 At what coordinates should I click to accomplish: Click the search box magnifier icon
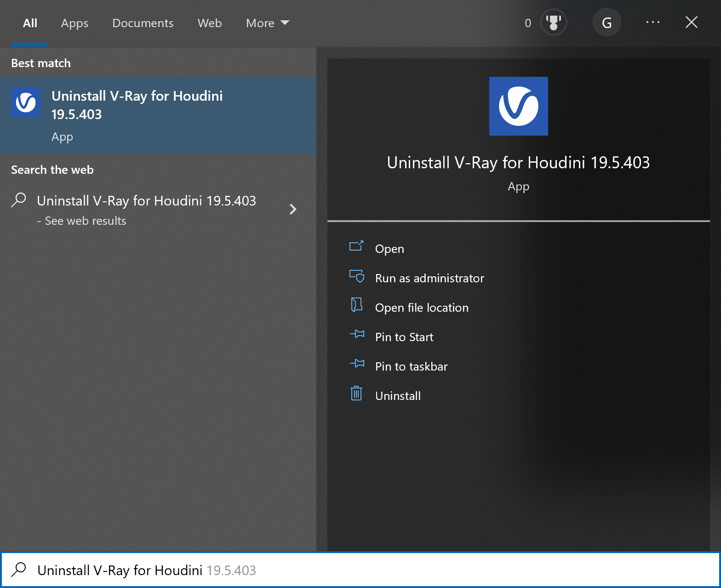point(19,569)
